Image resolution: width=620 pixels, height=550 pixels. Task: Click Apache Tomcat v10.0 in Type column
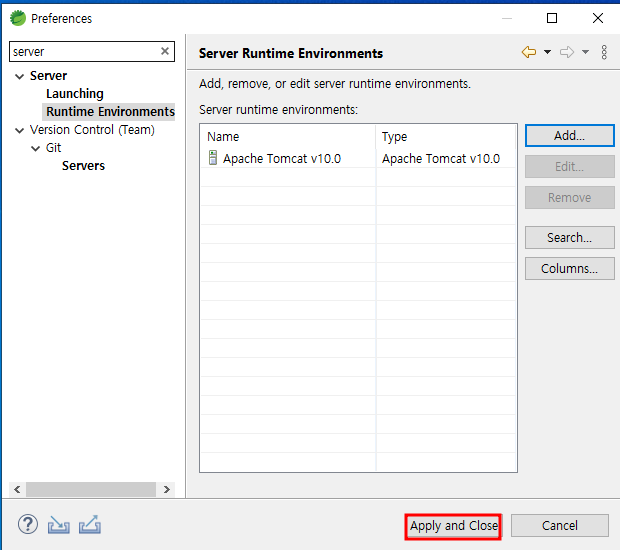441,159
